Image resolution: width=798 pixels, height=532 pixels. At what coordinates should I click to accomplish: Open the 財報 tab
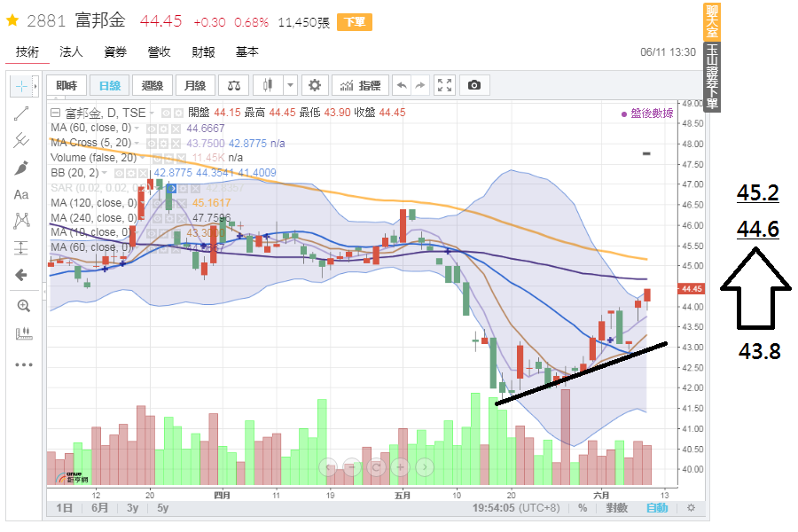click(x=204, y=52)
